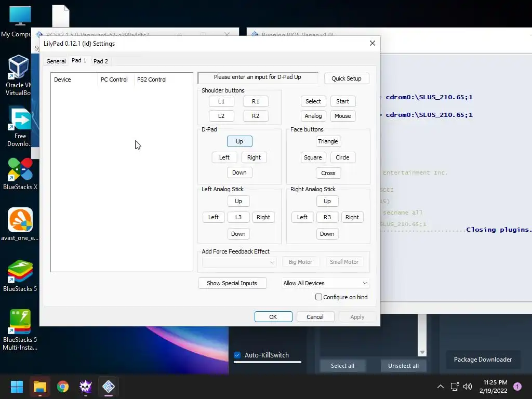This screenshot has height=399, width=532.
Task: Bind the R1 shoulder button
Action: [256, 101]
